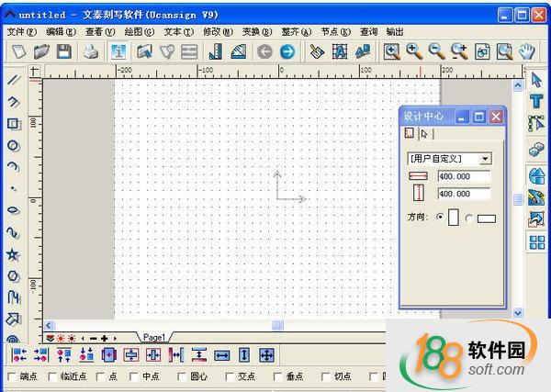Enable the 端点 snap checkbox

pos(11,376)
